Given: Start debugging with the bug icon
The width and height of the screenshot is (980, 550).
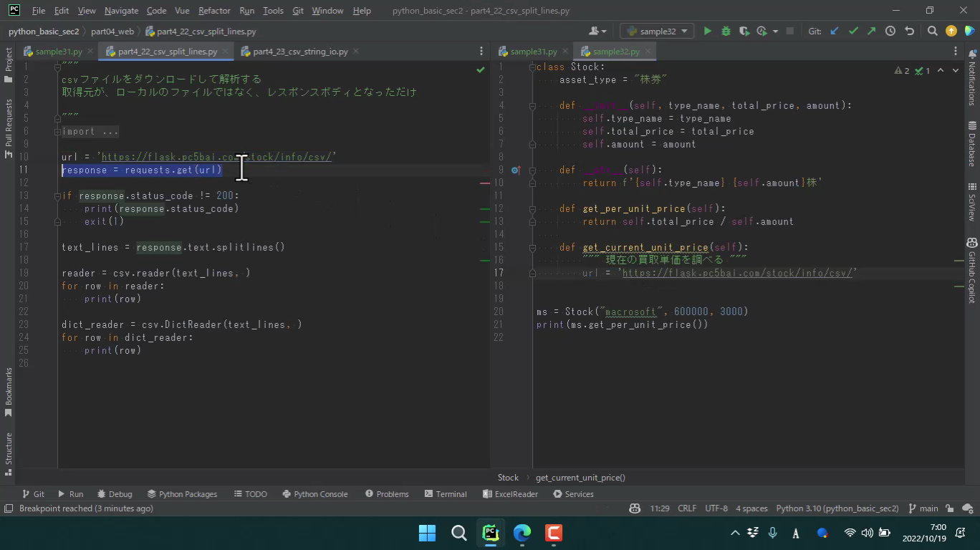Looking at the screenshot, I should coord(726,31).
